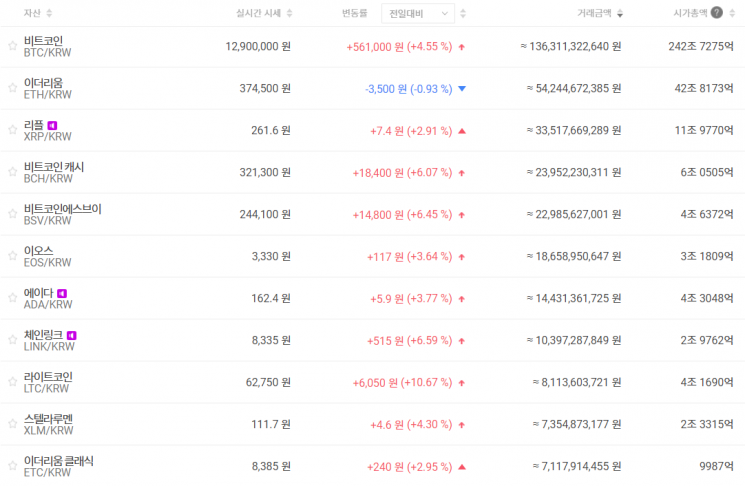Click the up arrow in the EOS change cell

(x=461, y=257)
